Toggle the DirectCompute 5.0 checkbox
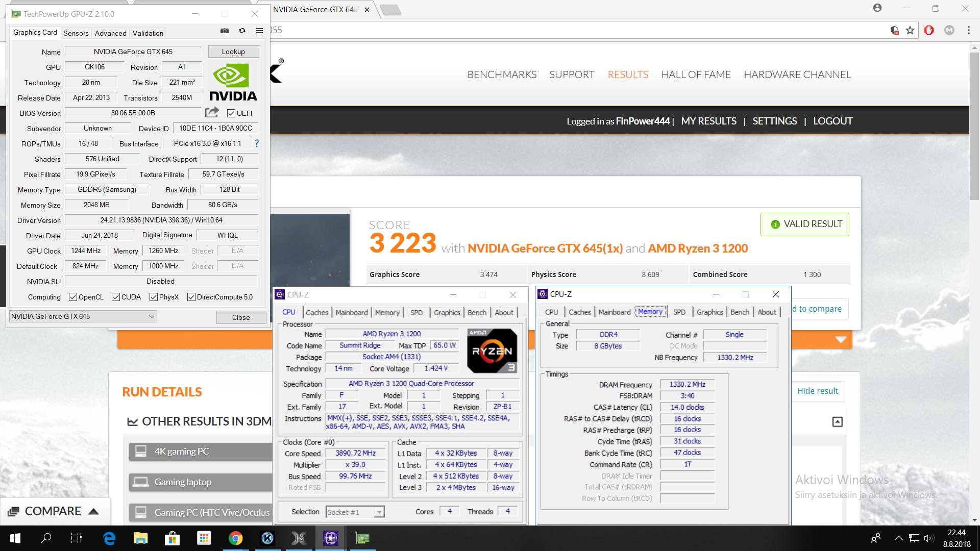Screen dimensions: 980x551 coord(191,297)
